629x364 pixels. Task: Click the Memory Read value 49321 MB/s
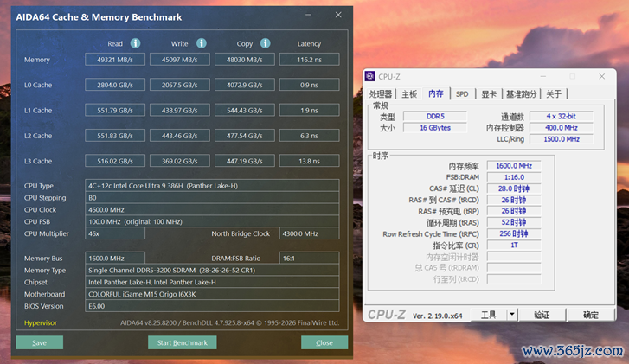[x=115, y=60]
